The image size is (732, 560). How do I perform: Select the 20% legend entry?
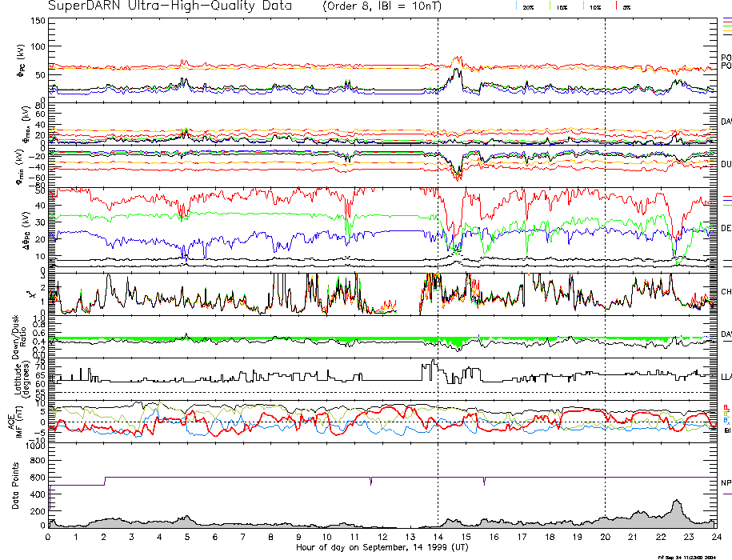pyautogui.click(x=528, y=7)
